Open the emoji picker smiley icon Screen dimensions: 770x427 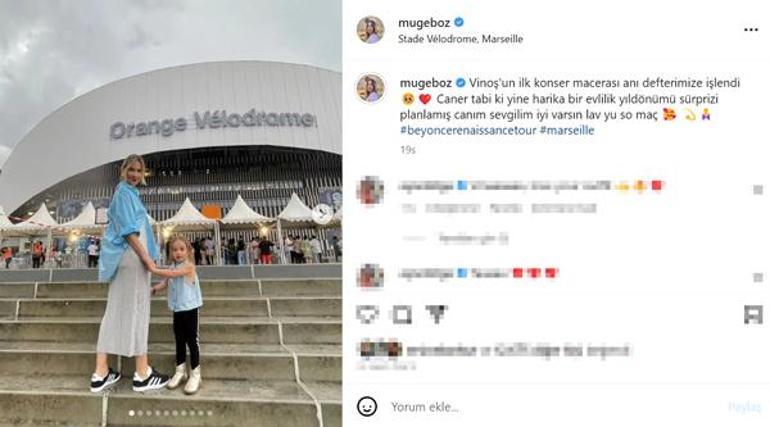(x=367, y=406)
